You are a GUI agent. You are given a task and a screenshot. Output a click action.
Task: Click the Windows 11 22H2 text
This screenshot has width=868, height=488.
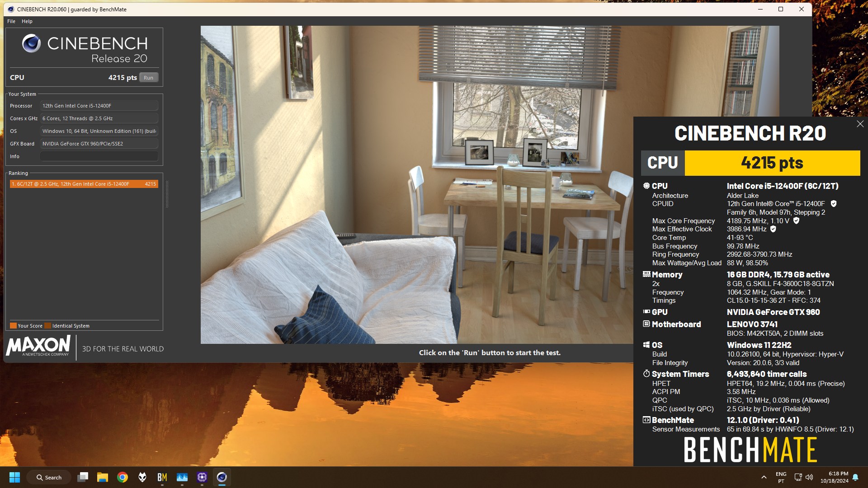(759, 345)
